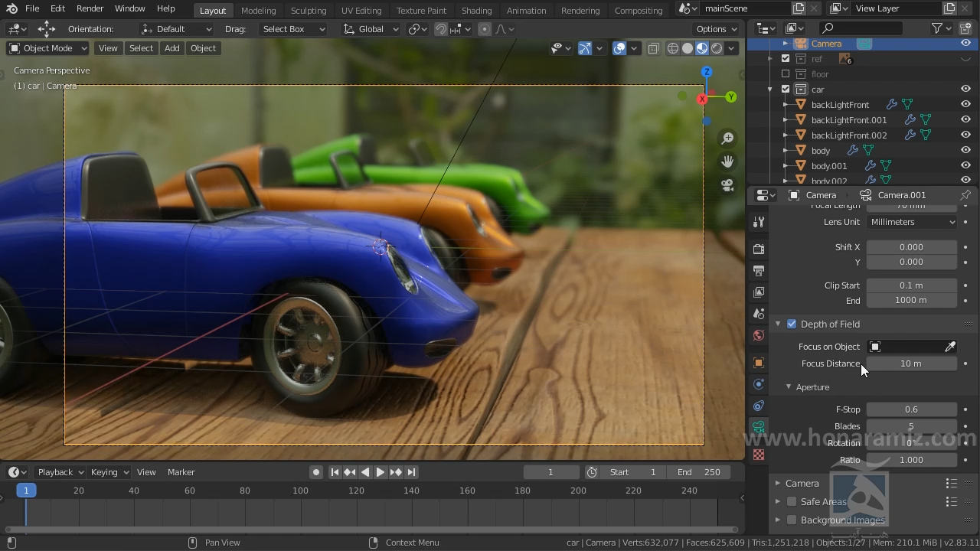Switch viewport to solid shading
Viewport: 980px width, 551px height.
tap(688, 48)
